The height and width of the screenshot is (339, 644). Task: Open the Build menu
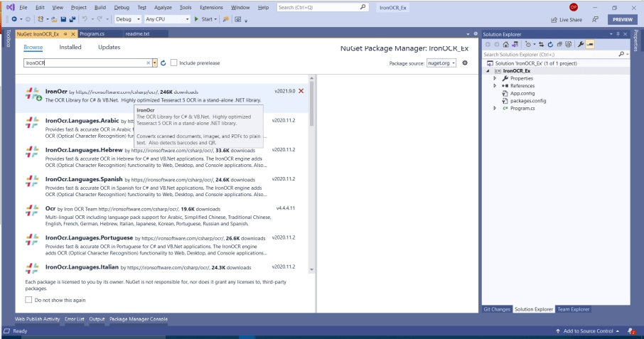[x=100, y=7]
